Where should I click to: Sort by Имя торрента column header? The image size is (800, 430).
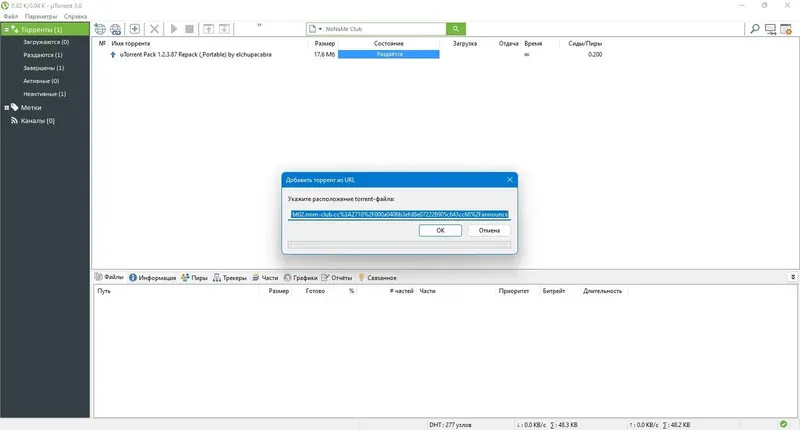(x=131, y=43)
